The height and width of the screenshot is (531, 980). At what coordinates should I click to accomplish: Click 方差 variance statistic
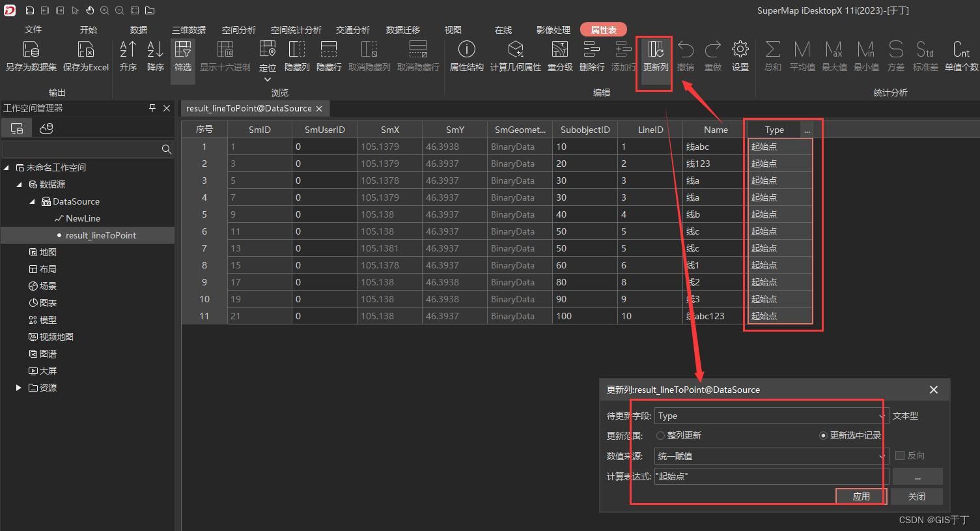coord(896,56)
